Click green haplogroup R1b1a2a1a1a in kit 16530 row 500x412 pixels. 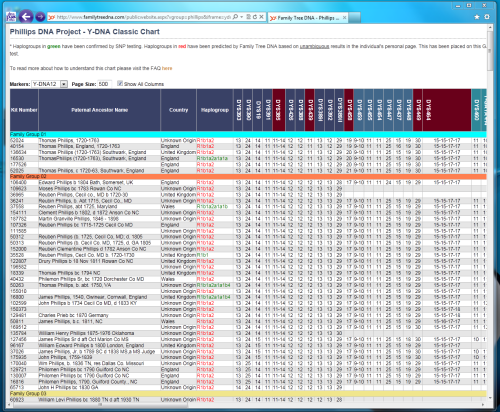212,158
